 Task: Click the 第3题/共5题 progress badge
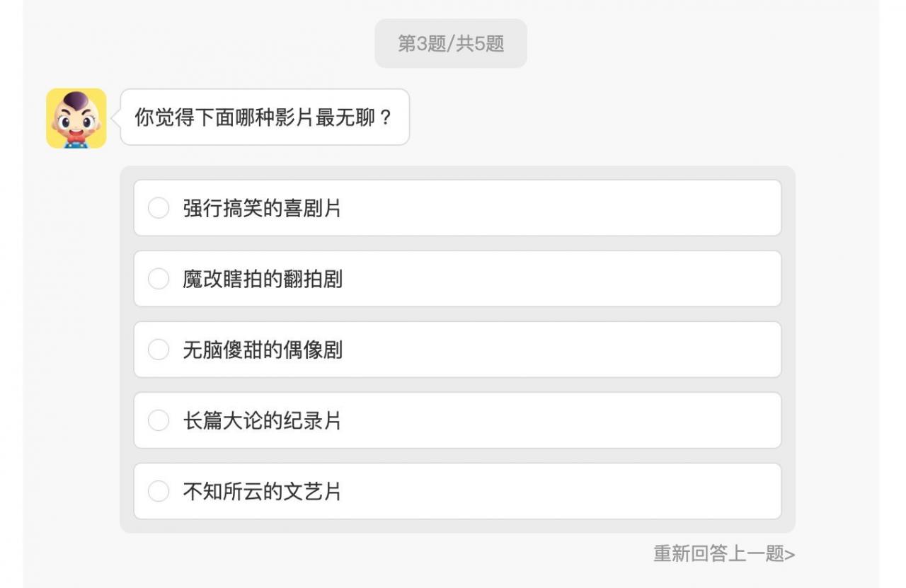tap(451, 43)
